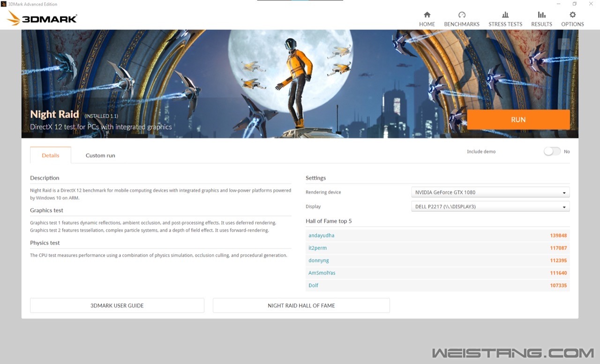The width and height of the screenshot is (600, 364).
Task: Open the OPTIONS gear menu
Action: [x=572, y=19]
